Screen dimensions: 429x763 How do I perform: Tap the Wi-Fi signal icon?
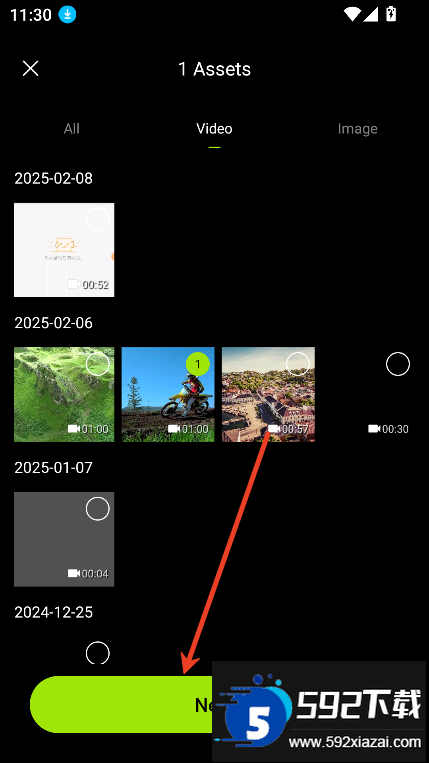(x=352, y=14)
